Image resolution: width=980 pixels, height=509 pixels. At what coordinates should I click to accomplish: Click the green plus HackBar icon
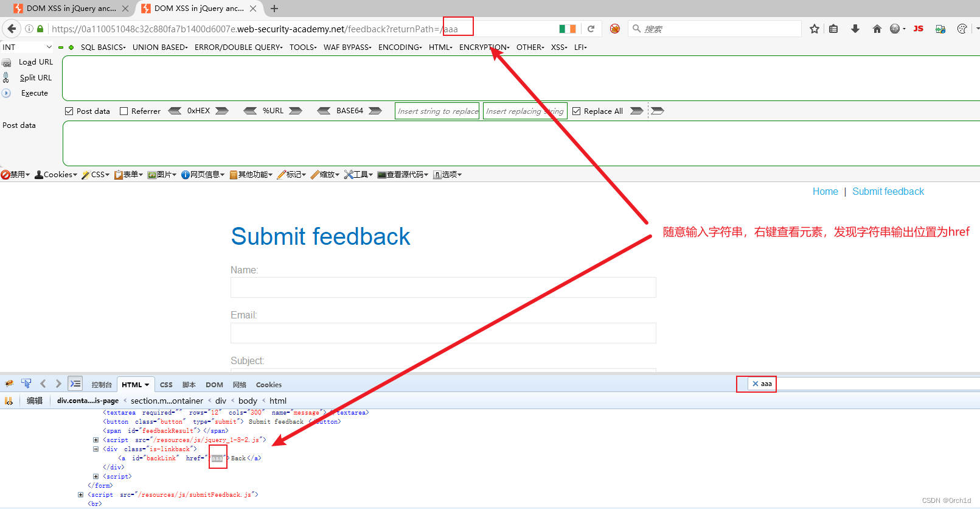71,47
